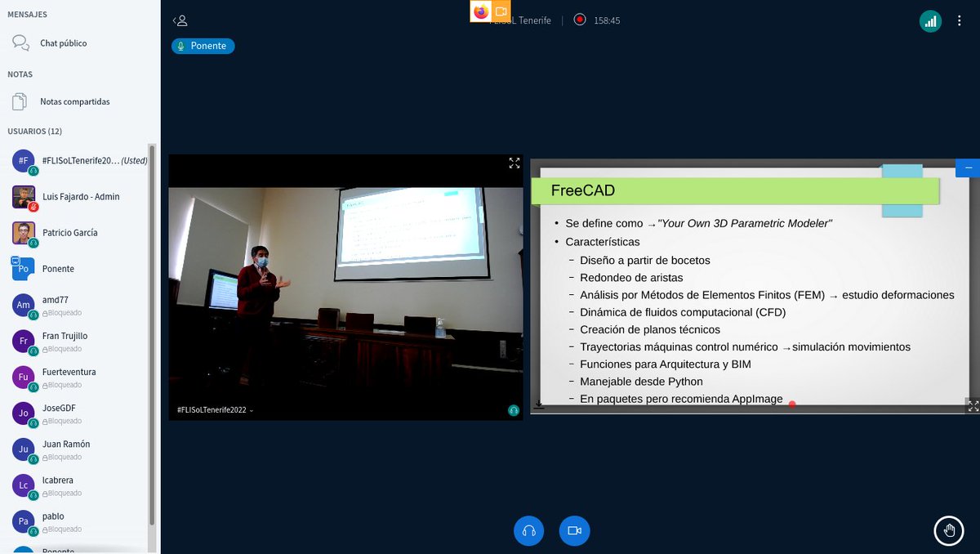Click the chat bubbles icon
The height and width of the screenshot is (554, 980).
tap(20, 42)
